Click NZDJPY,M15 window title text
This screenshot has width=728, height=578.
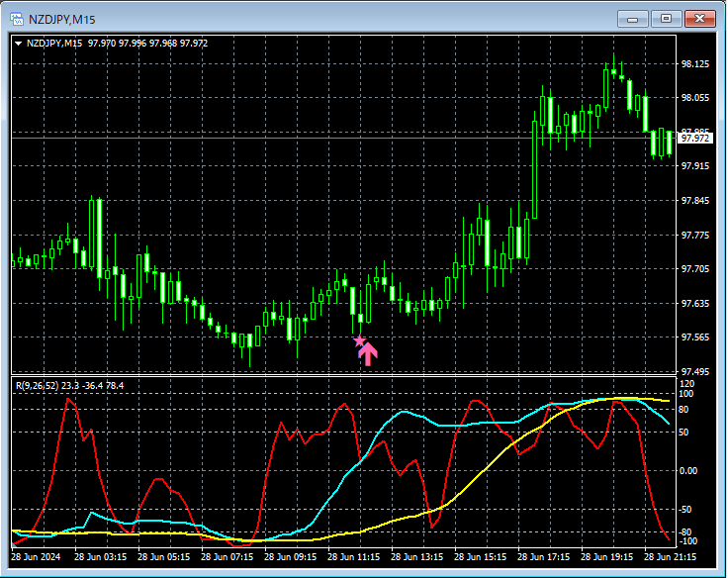point(61,20)
